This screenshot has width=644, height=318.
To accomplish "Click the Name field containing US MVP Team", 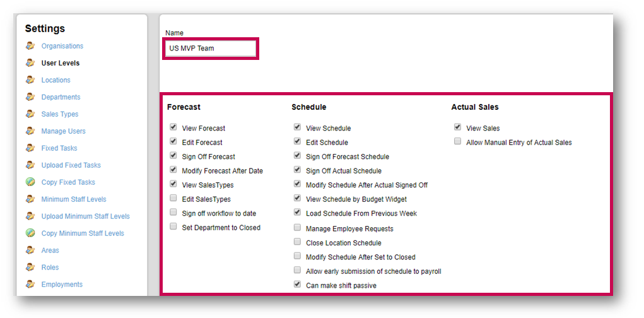I will tap(210, 49).
